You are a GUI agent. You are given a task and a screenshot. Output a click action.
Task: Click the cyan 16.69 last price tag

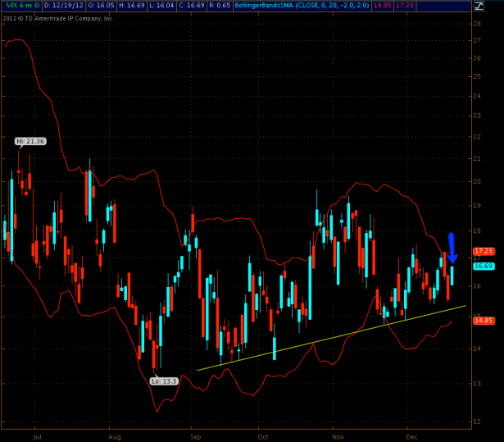click(x=484, y=266)
